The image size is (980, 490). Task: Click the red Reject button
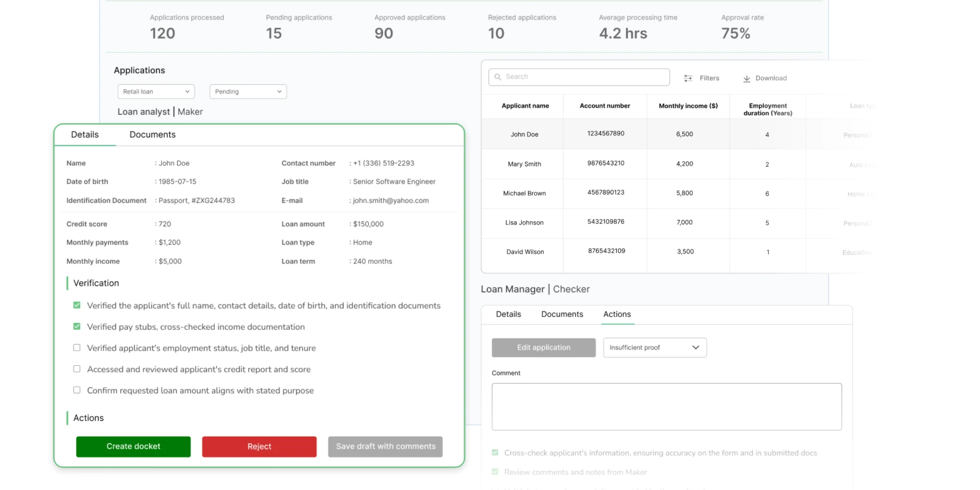(x=259, y=446)
